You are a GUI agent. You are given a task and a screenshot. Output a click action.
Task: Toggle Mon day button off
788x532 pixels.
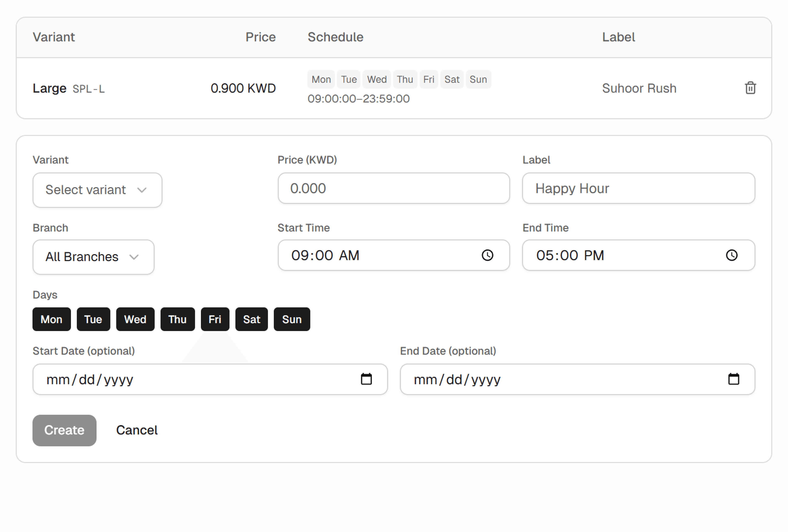(52, 319)
